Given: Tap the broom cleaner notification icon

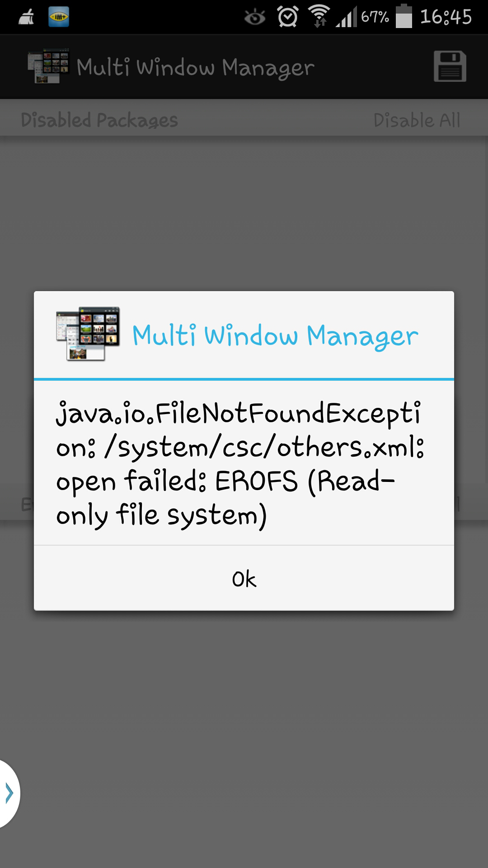Looking at the screenshot, I should tap(27, 17).
